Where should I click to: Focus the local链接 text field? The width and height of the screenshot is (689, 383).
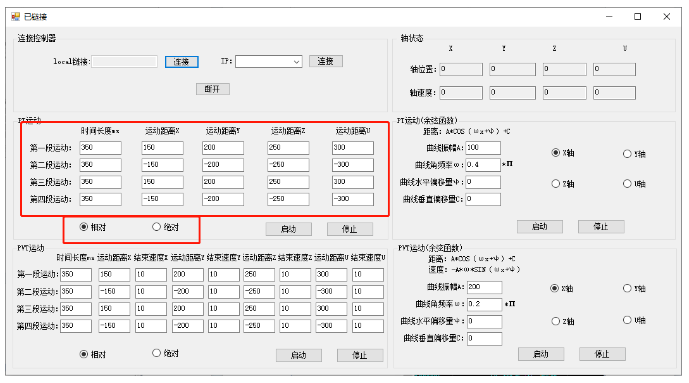(124, 61)
